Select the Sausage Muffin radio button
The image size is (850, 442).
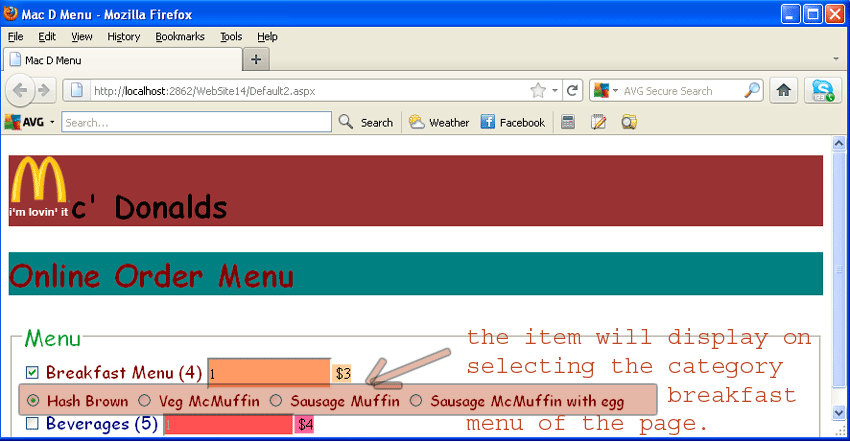point(276,401)
